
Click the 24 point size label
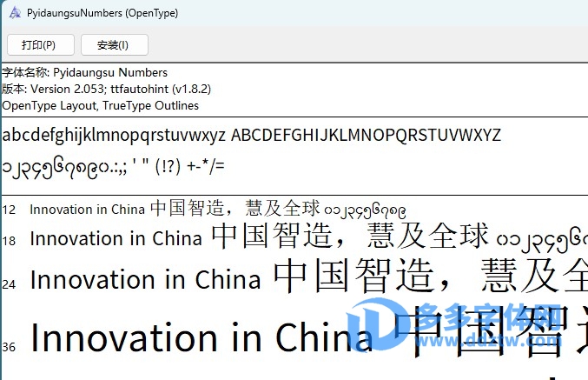tap(10, 283)
